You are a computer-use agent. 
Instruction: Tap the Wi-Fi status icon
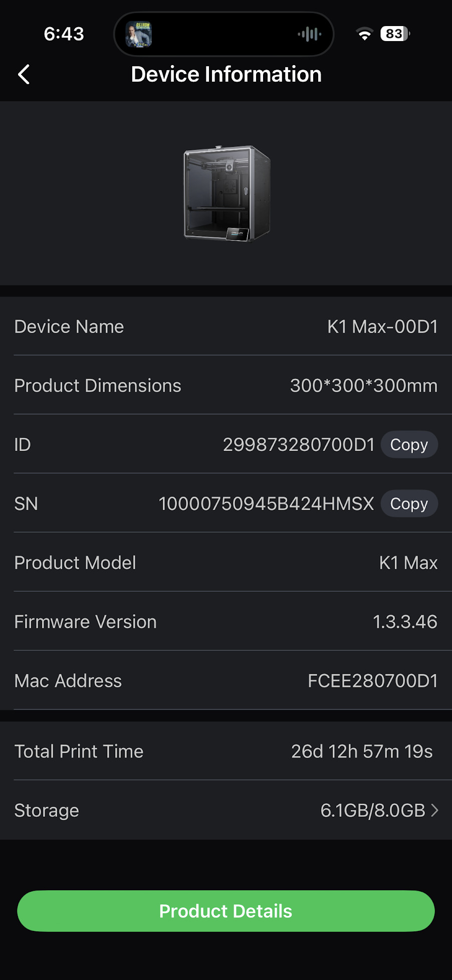coord(365,34)
